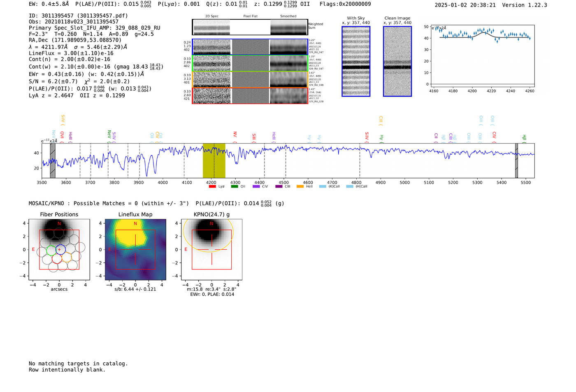The height and width of the screenshot is (392, 576).
Task: Click the LineFlux = 3.00(±1.10)e-16 value
Action: point(71,53)
